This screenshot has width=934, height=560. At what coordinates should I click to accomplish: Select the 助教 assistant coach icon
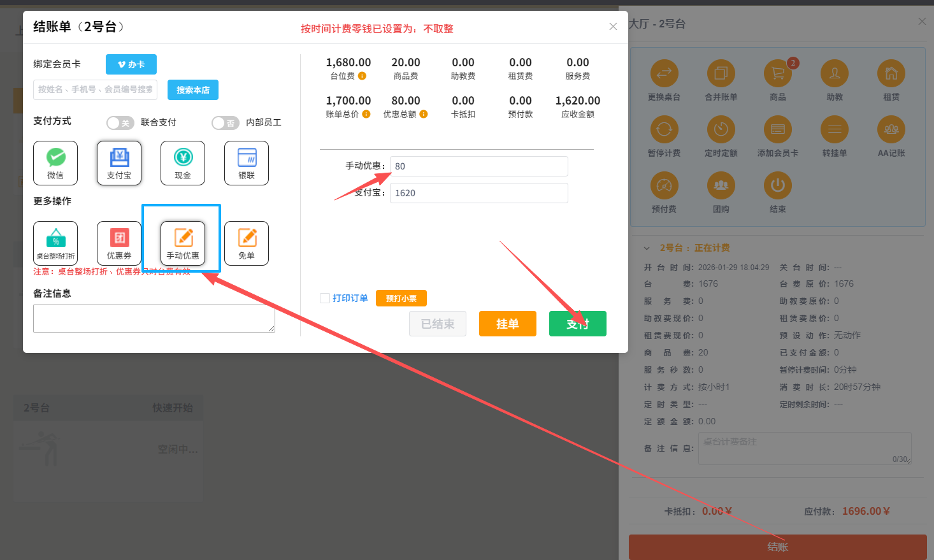(835, 73)
